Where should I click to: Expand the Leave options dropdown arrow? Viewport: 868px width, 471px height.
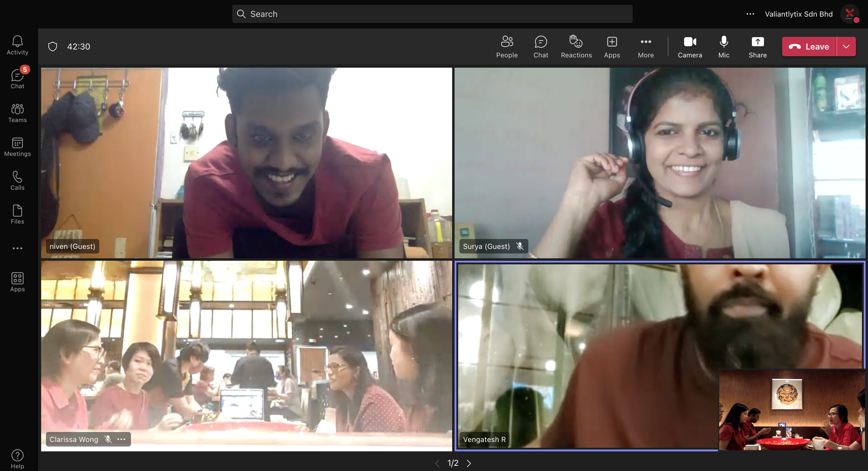[x=846, y=47]
